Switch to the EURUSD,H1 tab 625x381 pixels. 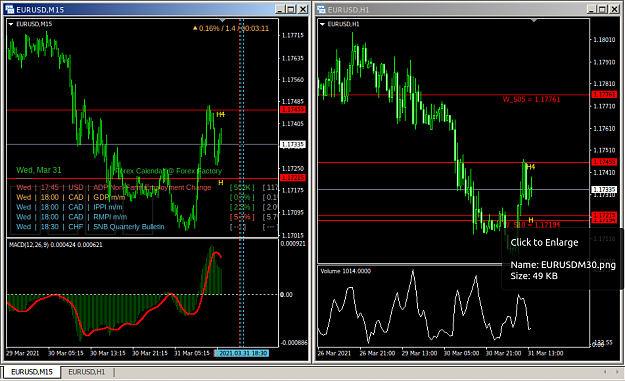point(86,372)
